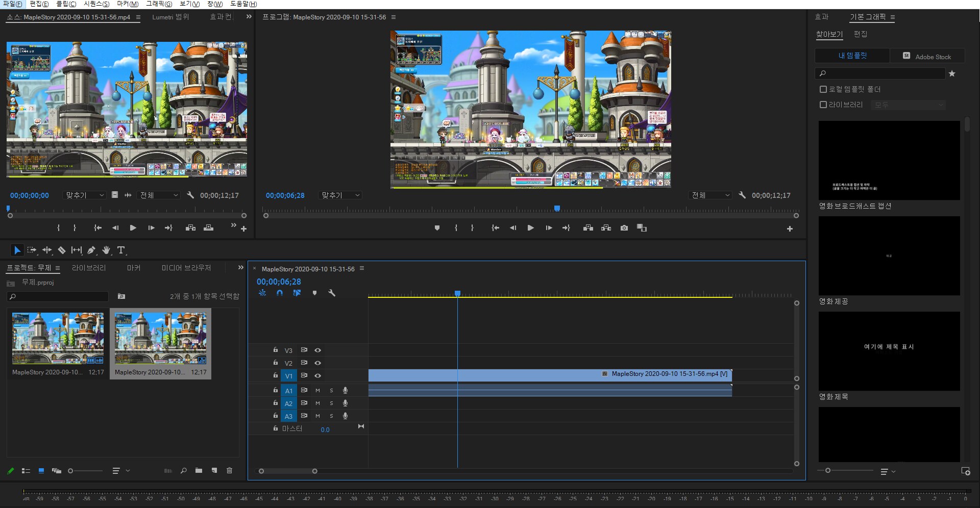This screenshot has height=508, width=980.
Task: Enable the local templates folder checkbox
Action: pos(823,89)
